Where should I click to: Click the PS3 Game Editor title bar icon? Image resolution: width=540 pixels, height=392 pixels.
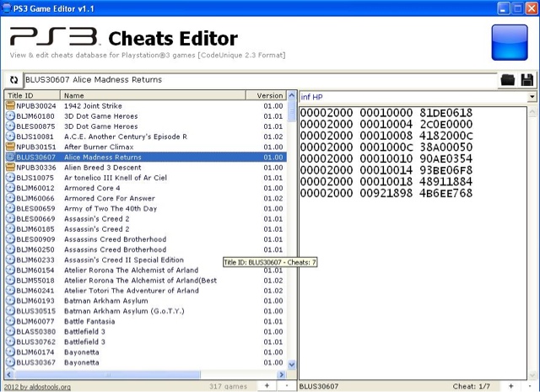(6, 8)
